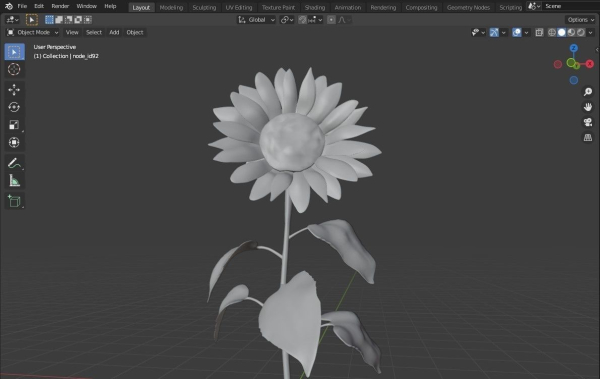Screen dimensions: 600x379
Task: Open the File menu
Action: [22, 6]
